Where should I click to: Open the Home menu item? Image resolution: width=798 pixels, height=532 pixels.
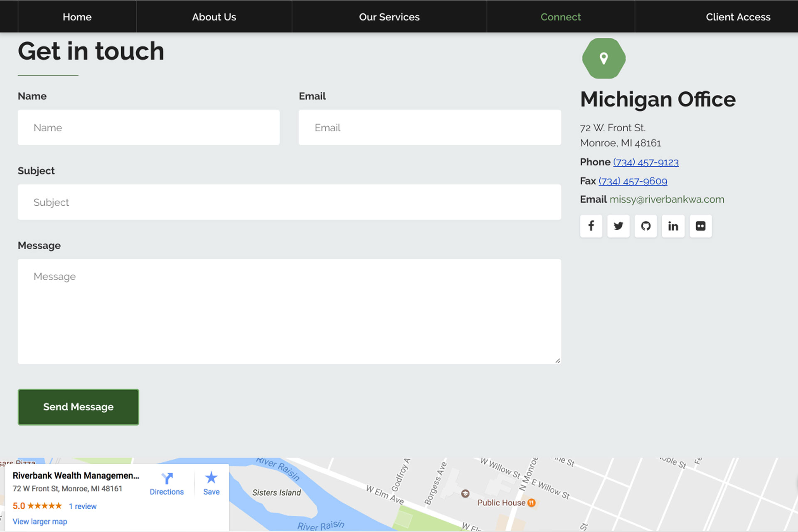tap(77, 17)
